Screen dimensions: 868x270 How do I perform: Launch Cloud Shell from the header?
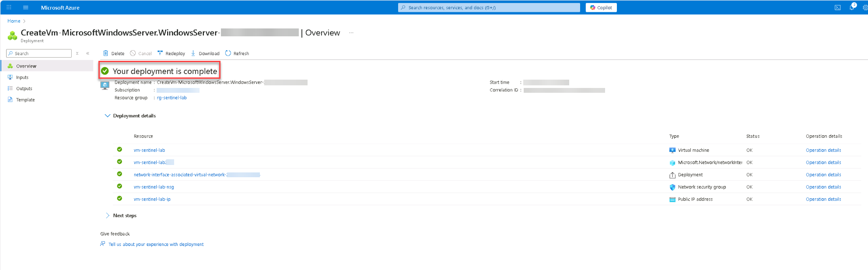[837, 7]
